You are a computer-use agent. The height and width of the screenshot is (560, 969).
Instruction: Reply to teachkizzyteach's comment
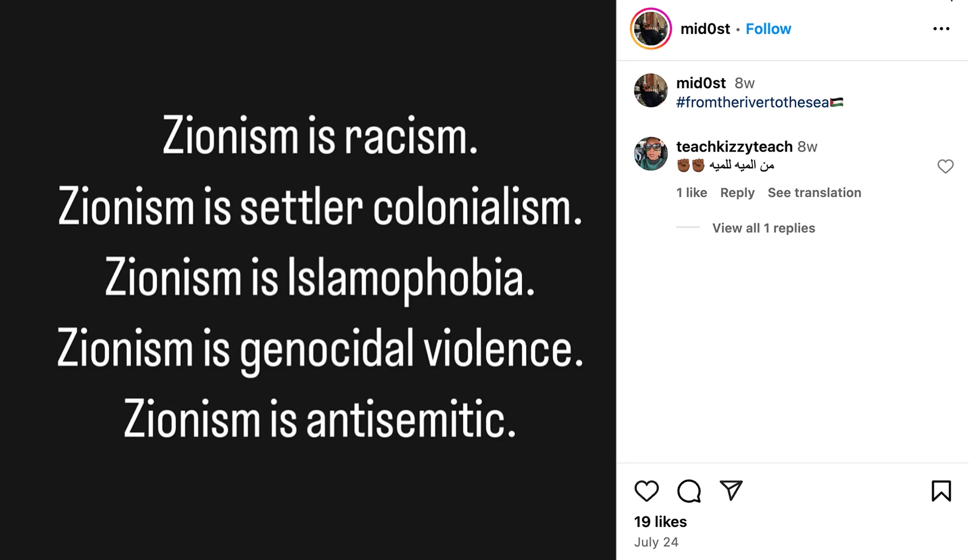737,193
